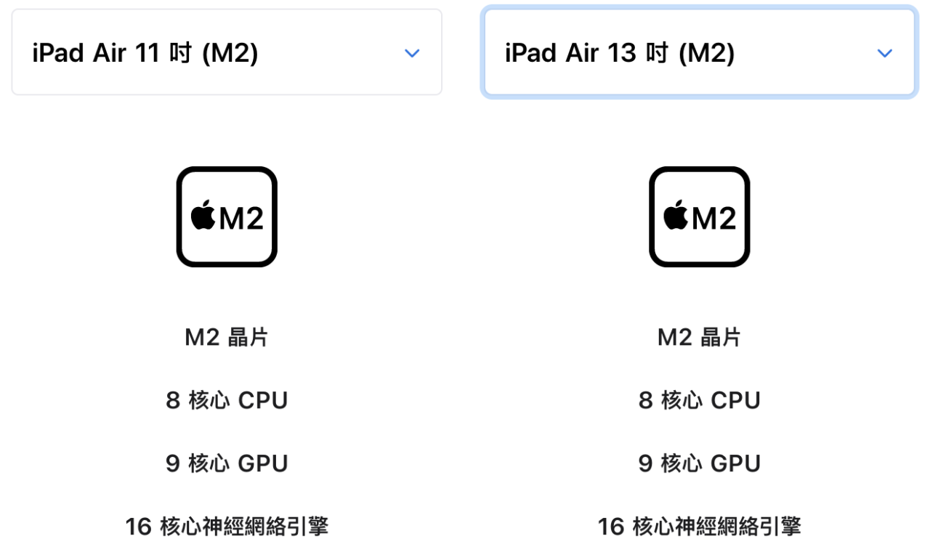The width and height of the screenshot is (930, 560).
Task: Click the M2 chip icon under iPad Air 13 吋
Action: (x=699, y=216)
